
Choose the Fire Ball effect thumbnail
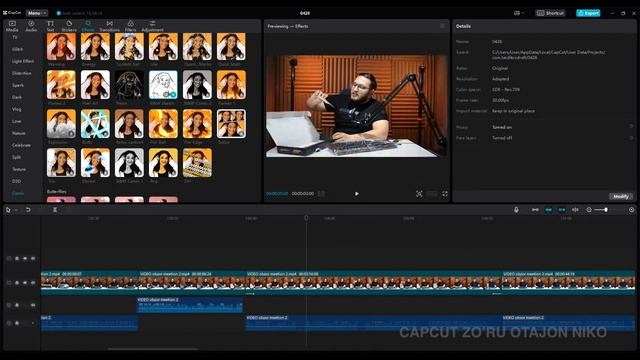(163, 124)
